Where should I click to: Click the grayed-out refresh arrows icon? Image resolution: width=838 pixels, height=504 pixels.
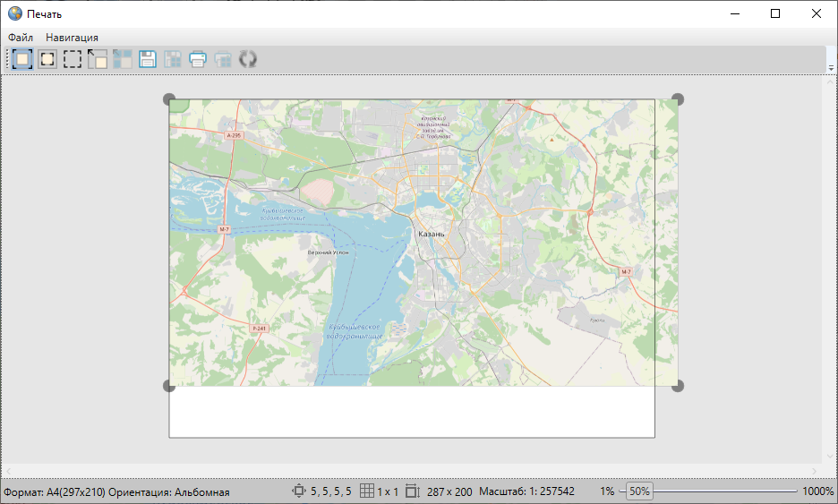tap(248, 59)
